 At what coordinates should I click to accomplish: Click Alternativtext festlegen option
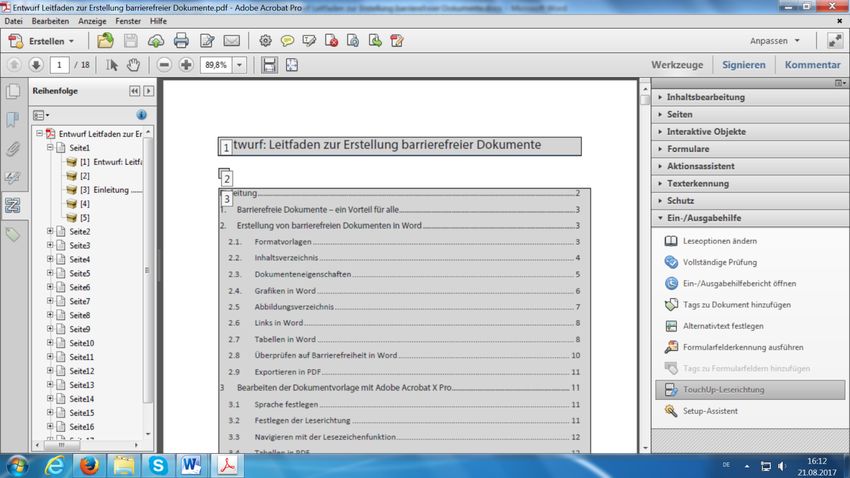click(x=723, y=326)
